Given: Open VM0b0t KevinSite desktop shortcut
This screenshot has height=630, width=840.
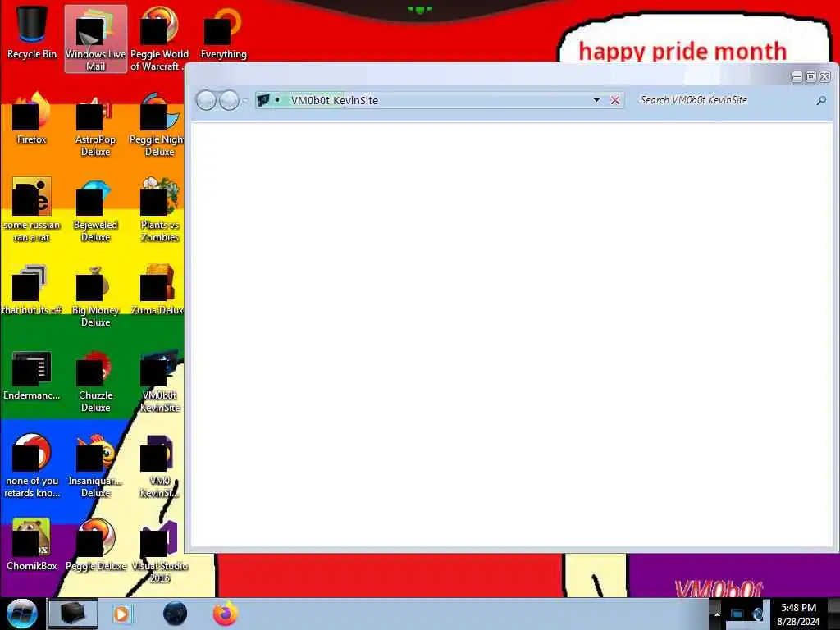Looking at the screenshot, I should (159, 381).
